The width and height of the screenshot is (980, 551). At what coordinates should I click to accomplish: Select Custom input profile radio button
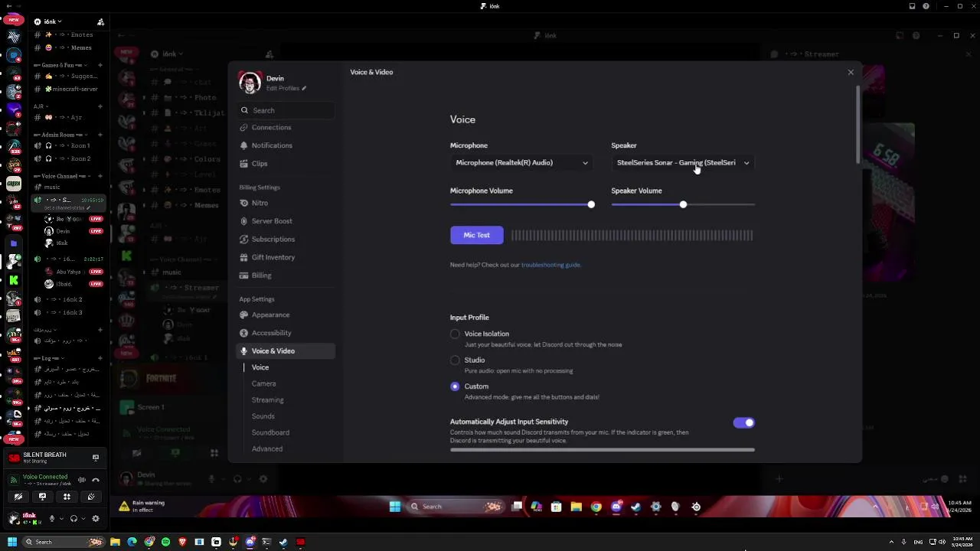coord(455,386)
